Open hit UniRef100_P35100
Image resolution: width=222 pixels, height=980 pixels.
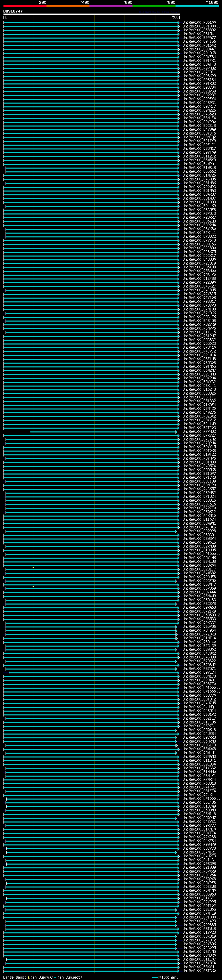(x=199, y=23)
